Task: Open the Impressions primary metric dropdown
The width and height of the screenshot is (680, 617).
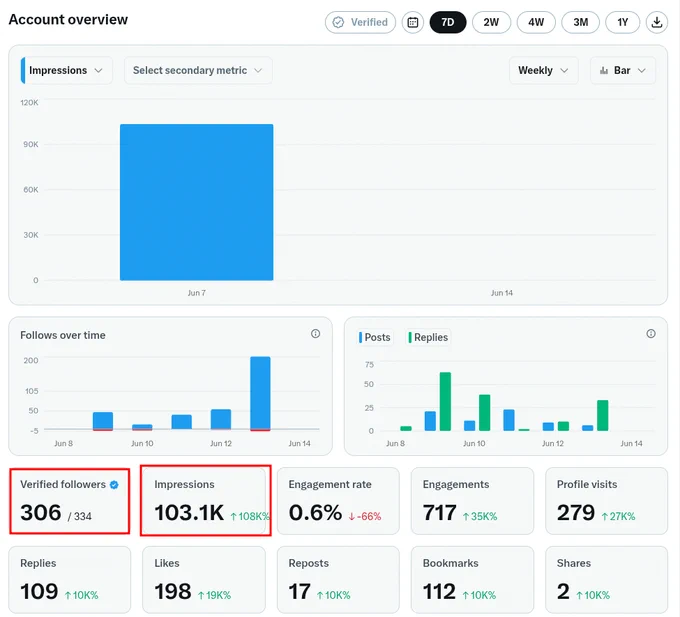Action: (x=66, y=70)
